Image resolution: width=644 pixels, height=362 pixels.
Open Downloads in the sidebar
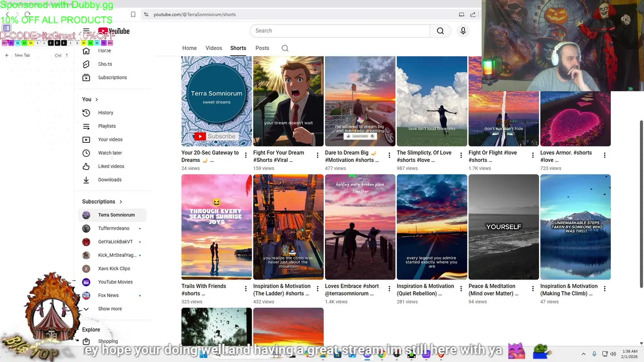tap(109, 179)
